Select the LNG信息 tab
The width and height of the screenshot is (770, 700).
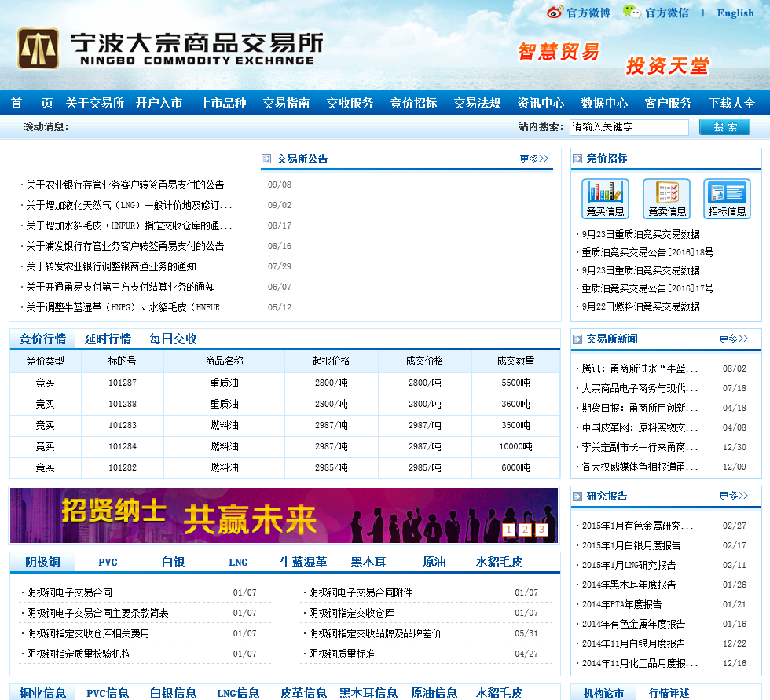(x=238, y=693)
